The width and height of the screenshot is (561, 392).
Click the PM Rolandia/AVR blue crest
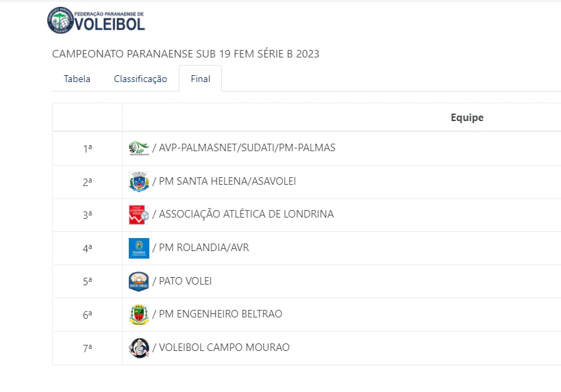pyautogui.click(x=138, y=248)
